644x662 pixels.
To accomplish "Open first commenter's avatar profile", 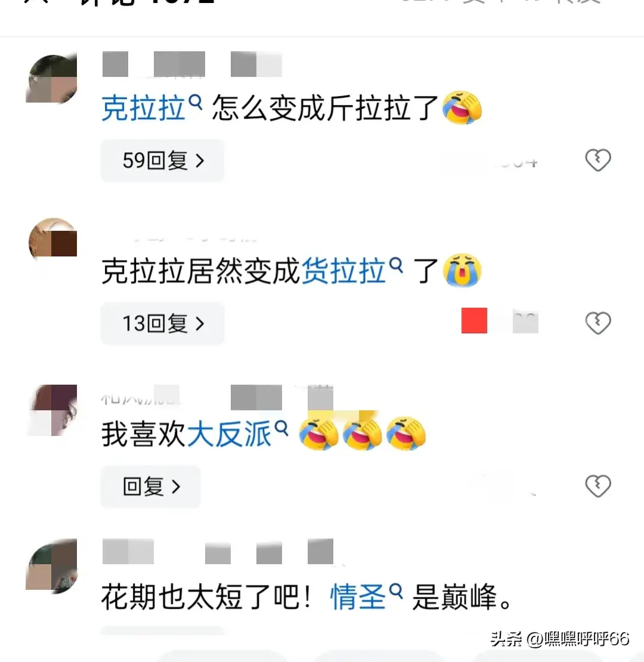I will [x=51, y=79].
